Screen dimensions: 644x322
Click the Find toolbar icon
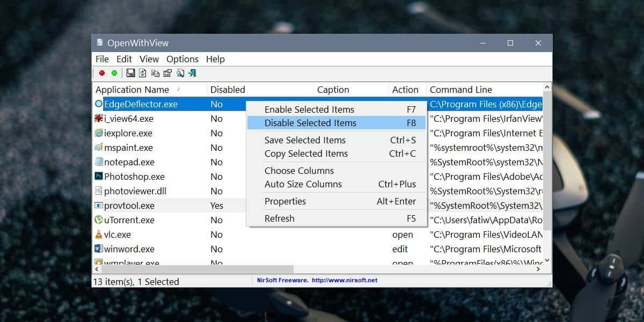(x=180, y=73)
